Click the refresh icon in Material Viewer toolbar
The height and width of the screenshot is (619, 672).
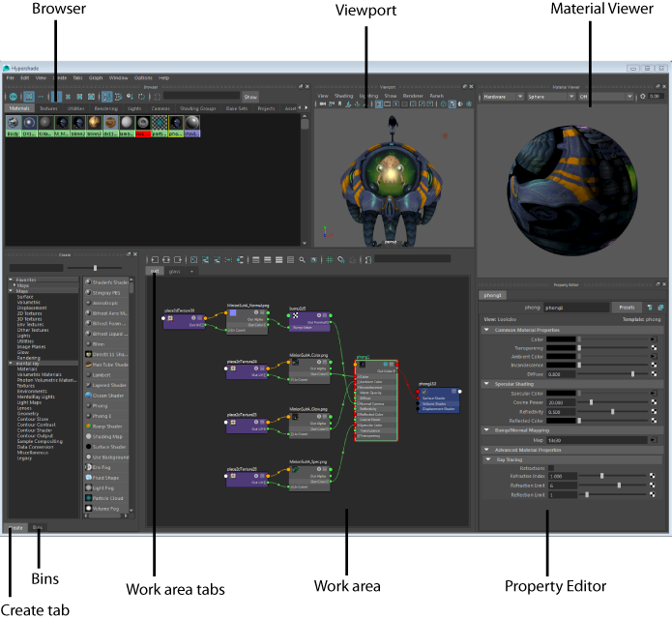point(642,97)
